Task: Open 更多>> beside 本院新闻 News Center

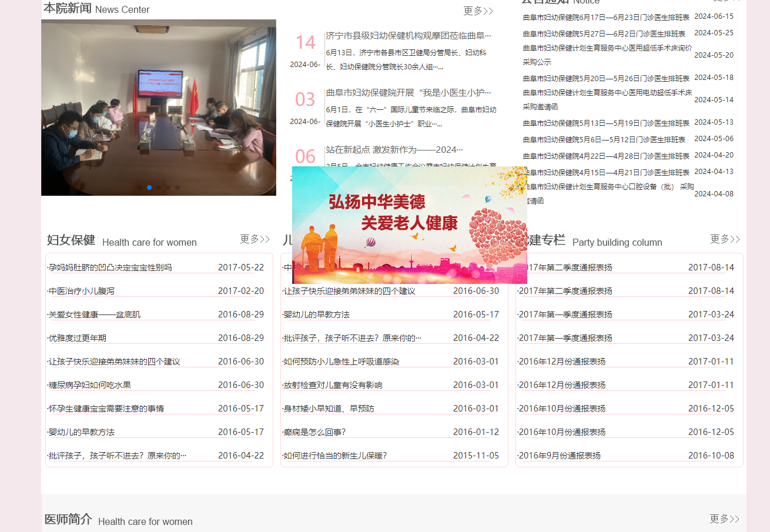Action: (478, 11)
